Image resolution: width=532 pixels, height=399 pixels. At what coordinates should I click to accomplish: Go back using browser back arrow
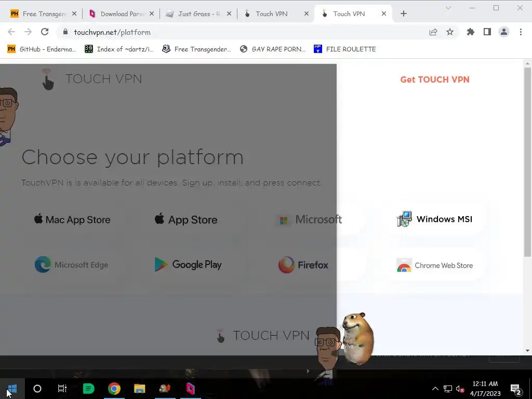11,32
